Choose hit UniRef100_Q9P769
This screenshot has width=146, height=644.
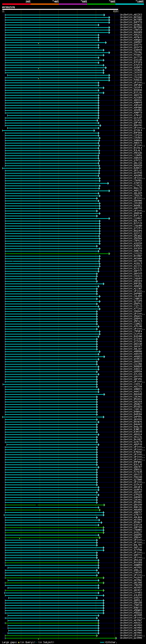coord(131,527)
